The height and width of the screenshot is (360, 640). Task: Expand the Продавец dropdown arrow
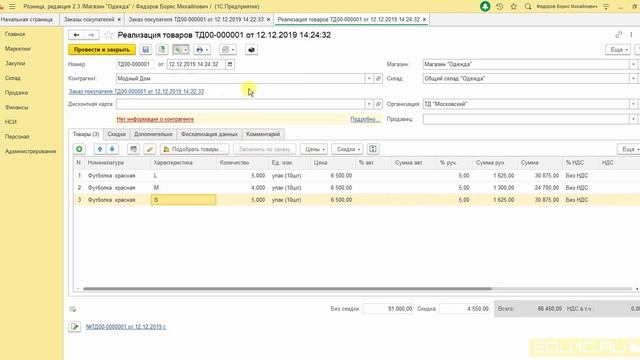(633, 119)
